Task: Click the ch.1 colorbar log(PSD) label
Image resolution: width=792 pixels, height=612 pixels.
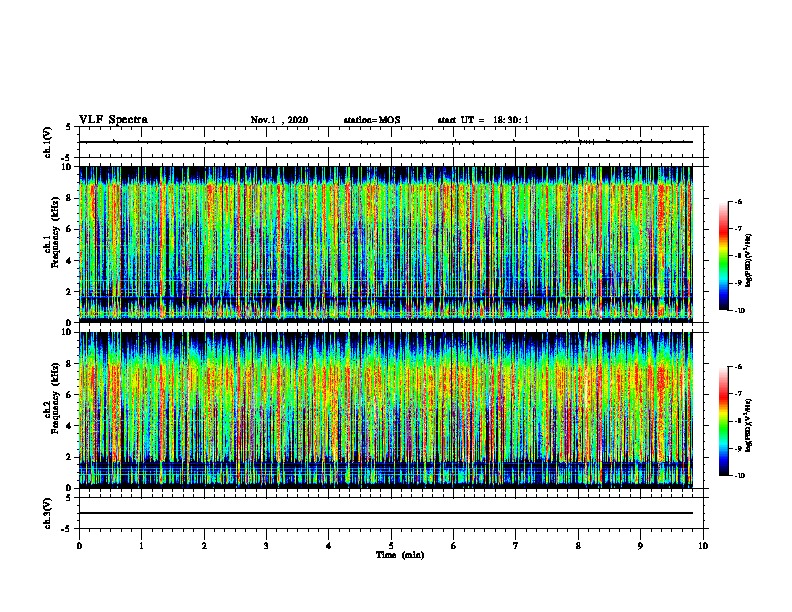Action: [748, 260]
